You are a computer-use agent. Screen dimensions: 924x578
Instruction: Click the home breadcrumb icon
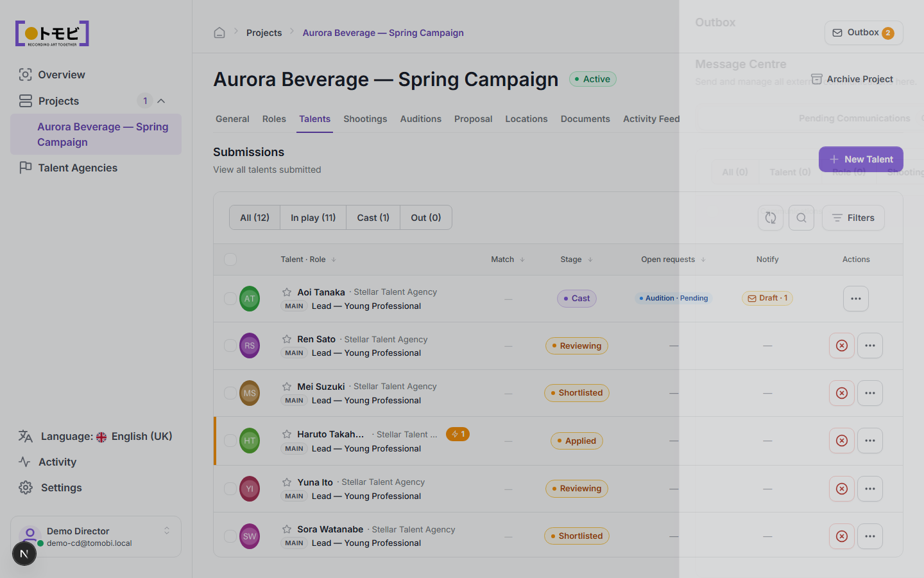tap(219, 33)
